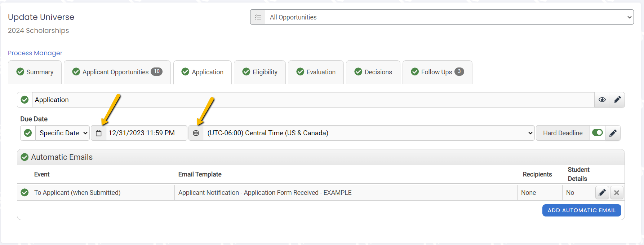Click the Summary tab check icon
This screenshot has height=245, width=644.
[20, 71]
